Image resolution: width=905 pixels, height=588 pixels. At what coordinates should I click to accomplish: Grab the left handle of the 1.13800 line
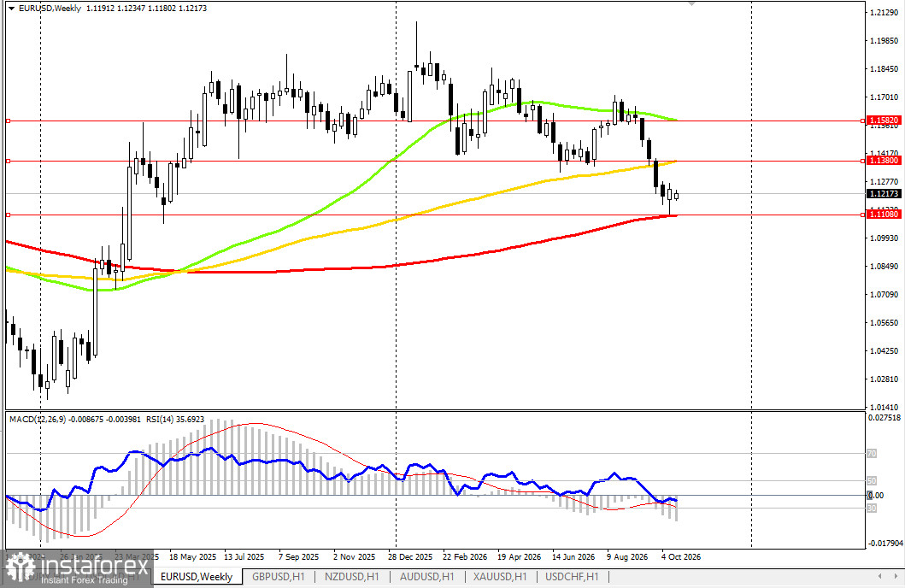[8, 161]
